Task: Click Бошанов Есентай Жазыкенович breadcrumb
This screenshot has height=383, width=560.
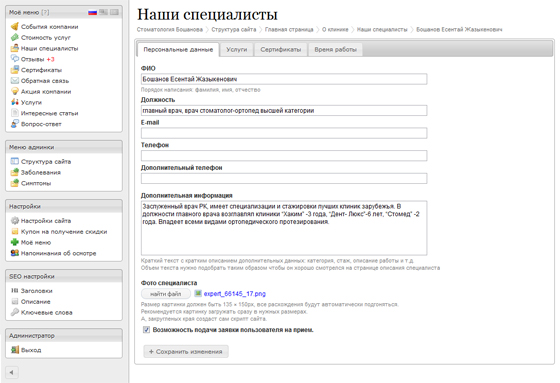Action: click(x=459, y=29)
